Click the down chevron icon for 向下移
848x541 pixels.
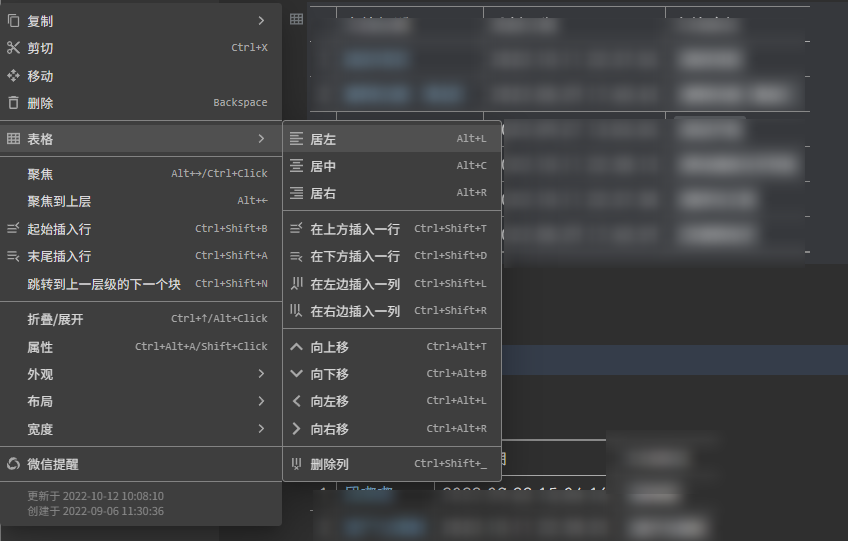[296, 373]
